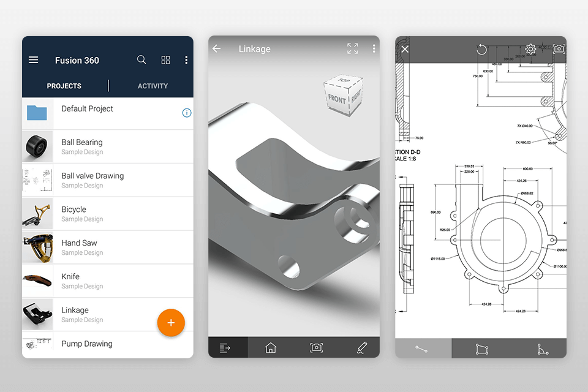Image resolution: width=588 pixels, height=392 pixels.
Task: Switch to the ACTIVITY tab
Action: coord(153,86)
